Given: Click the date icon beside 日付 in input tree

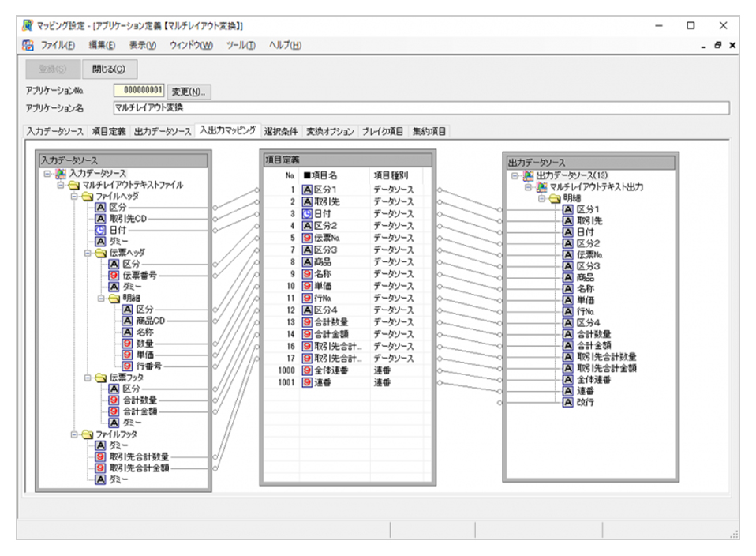Looking at the screenshot, I should click(100, 229).
